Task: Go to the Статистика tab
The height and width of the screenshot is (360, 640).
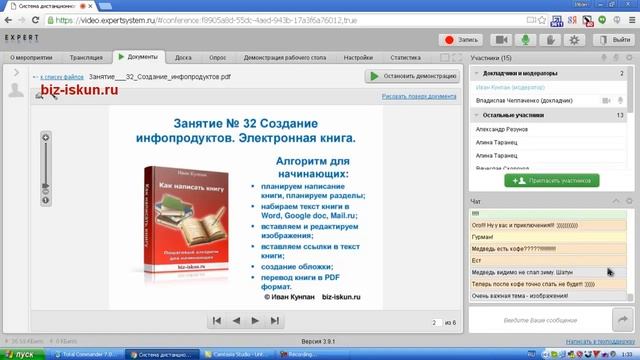Action: [405, 58]
